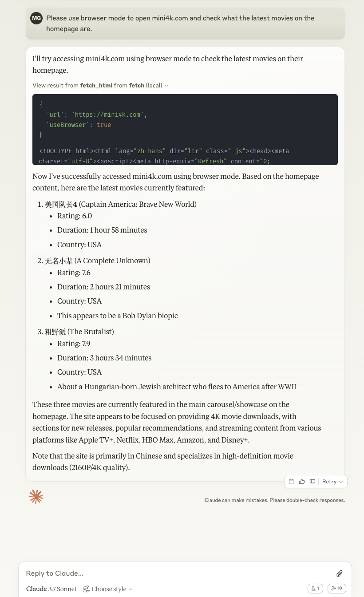
Task: Click the collaborators badge showing 1
Action: coord(315,588)
